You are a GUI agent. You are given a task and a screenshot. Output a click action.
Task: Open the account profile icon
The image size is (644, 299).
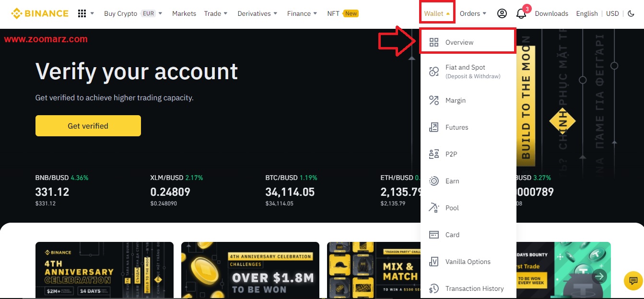(x=502, y=13)
